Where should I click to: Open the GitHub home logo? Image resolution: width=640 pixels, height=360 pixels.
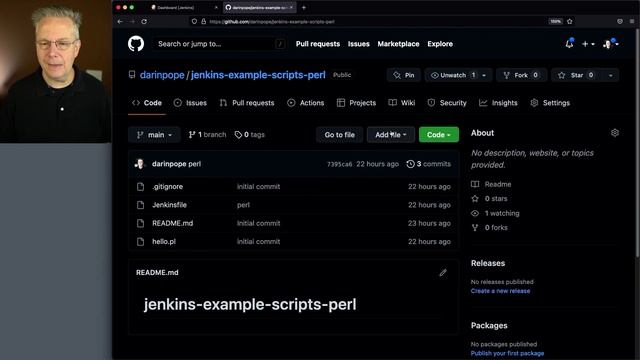tap(136, 44)
